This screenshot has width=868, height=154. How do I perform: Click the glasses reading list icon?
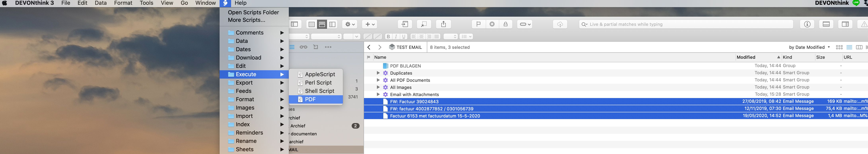tap(304, 47)
